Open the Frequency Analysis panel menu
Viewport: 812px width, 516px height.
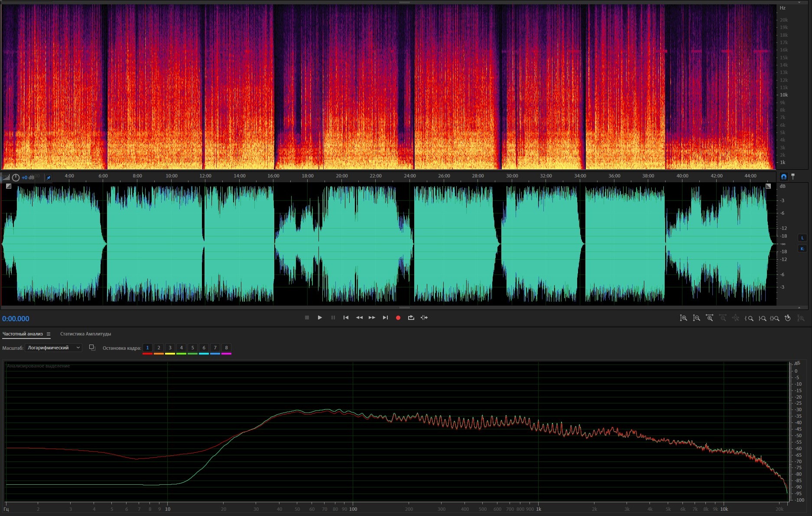pos(49,334)
